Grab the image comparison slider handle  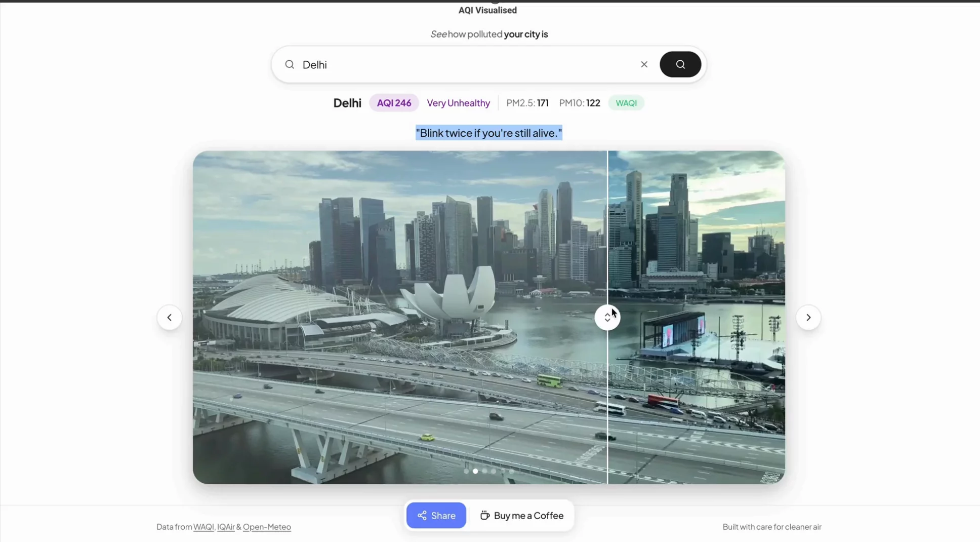click(607, 318)
